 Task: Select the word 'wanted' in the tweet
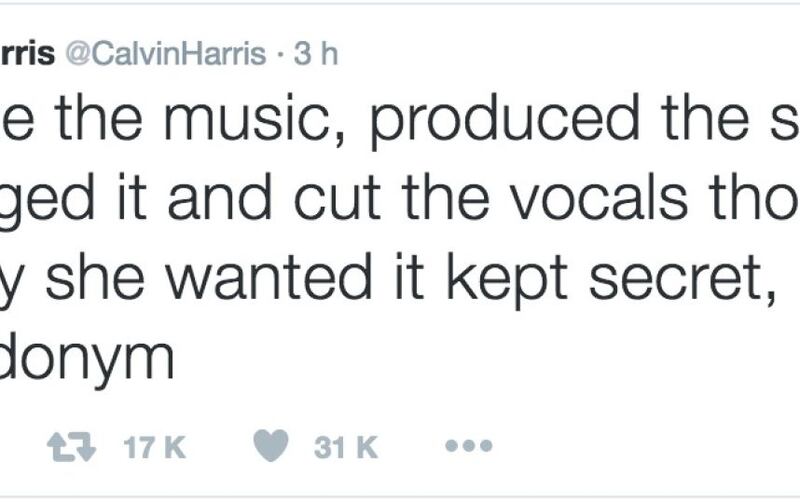(x=269, y=278)
